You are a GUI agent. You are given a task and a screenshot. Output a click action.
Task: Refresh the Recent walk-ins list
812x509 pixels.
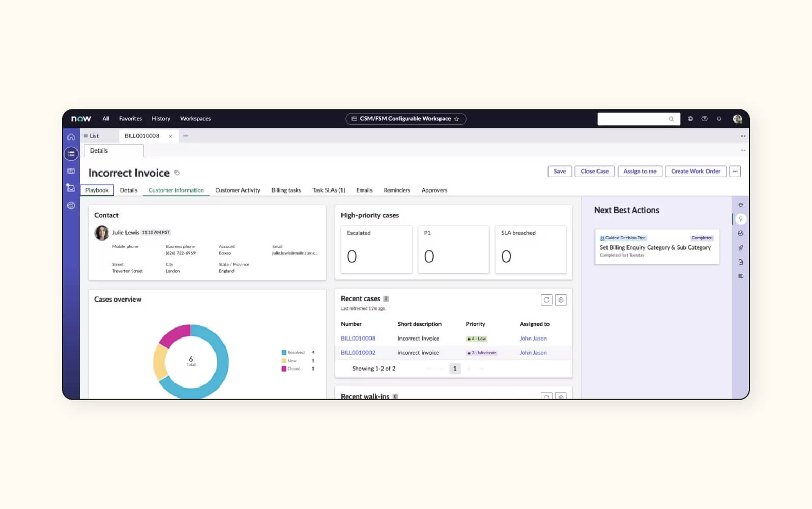[x=546, y=396]
